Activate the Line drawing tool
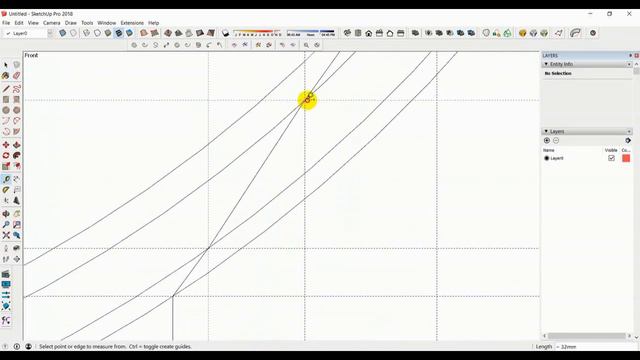Image resolution: width=640 pixels, height=360 pixels. pyautogui.click(x=6, y=89)
